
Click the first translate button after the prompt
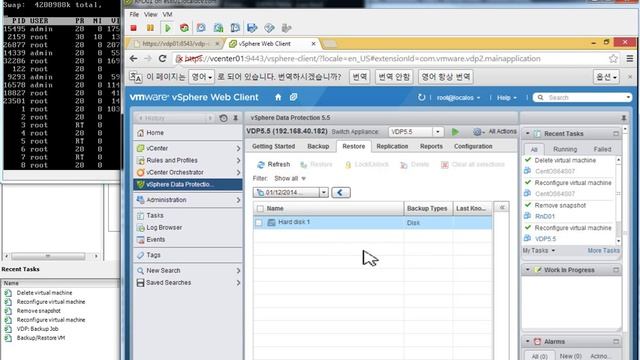click(360, 77)
